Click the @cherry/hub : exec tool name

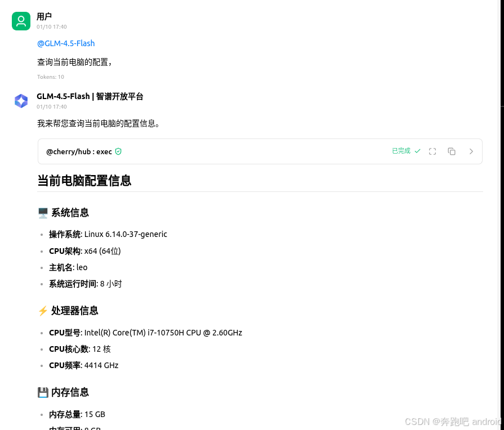pyautogui.click(x=79, y=152)
